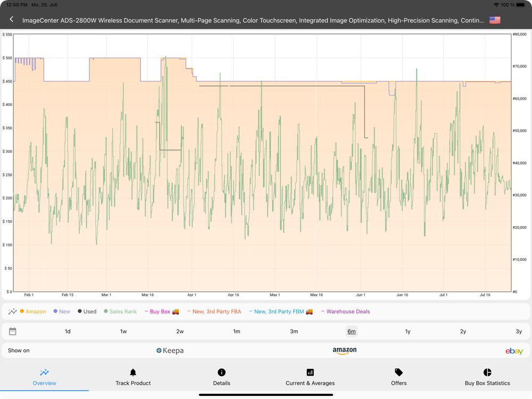532x399 pixels.
Task: Select the 1y time range
Action: [408, 331]
